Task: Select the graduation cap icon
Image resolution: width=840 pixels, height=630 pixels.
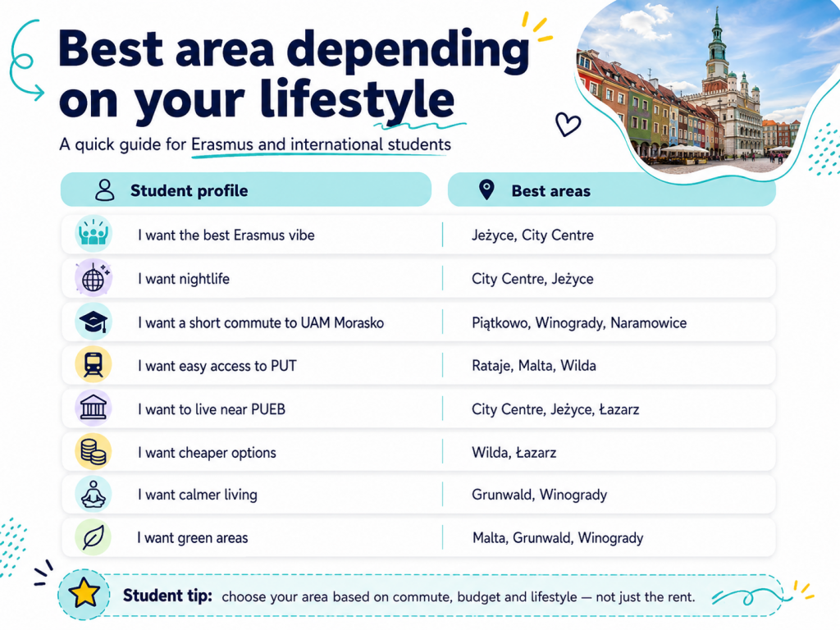Action: [94, 322]
